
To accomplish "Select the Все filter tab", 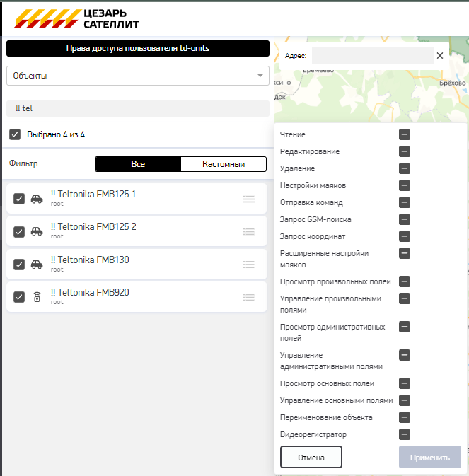I will pyautogui.click(x=138, y=164).
